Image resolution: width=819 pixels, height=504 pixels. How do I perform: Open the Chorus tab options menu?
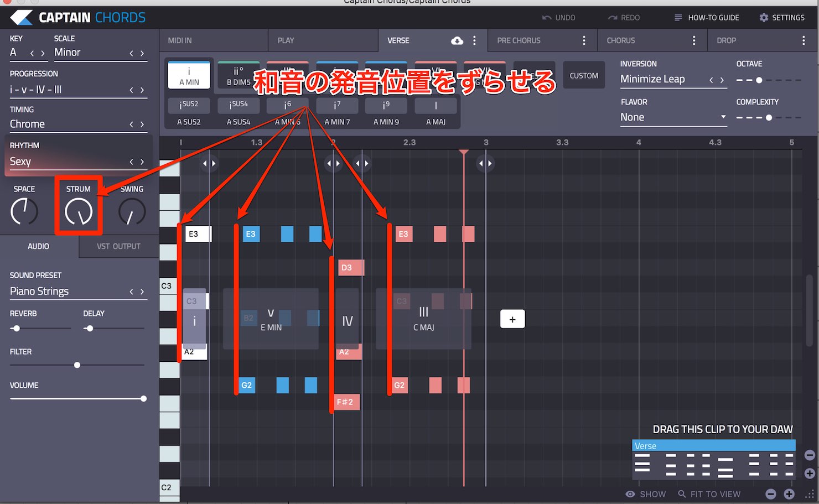[x=694, y=40]
